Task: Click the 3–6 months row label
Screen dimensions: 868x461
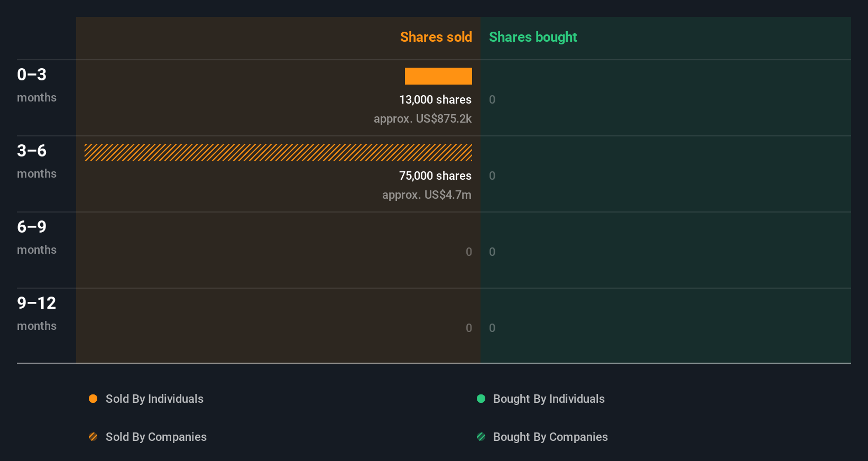Action: (x=36, y=161)
